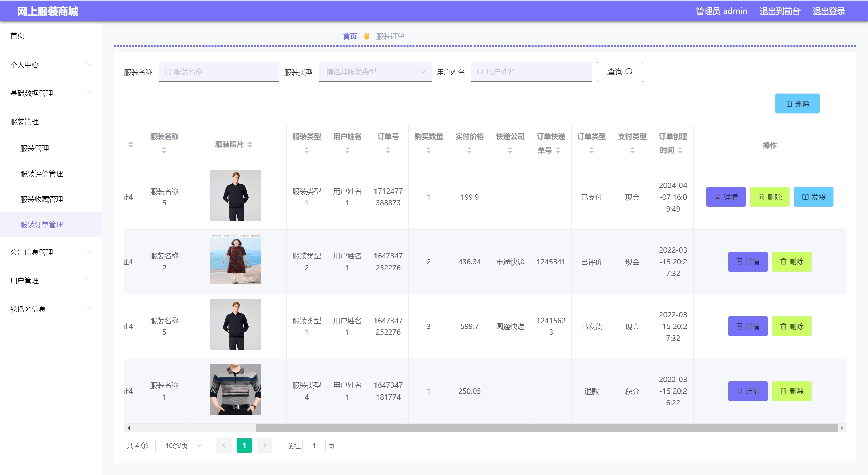Sort the 实付价格 column

point(469,150)
